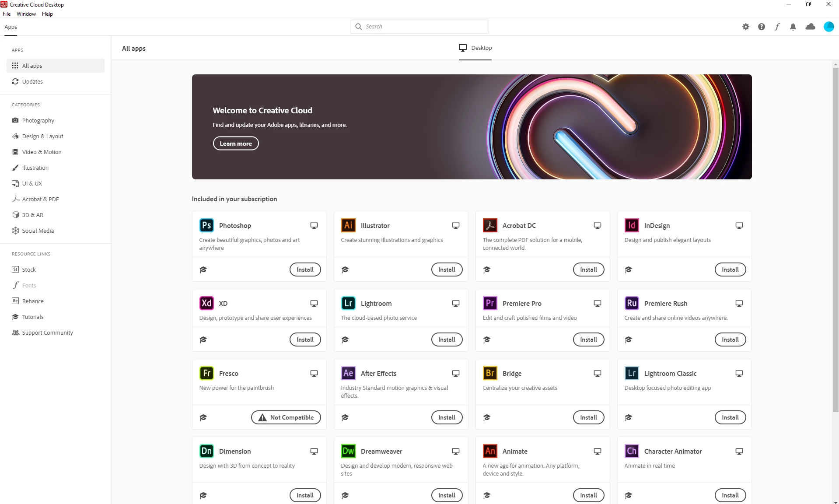Open the account profile avatar

[829, 27]
